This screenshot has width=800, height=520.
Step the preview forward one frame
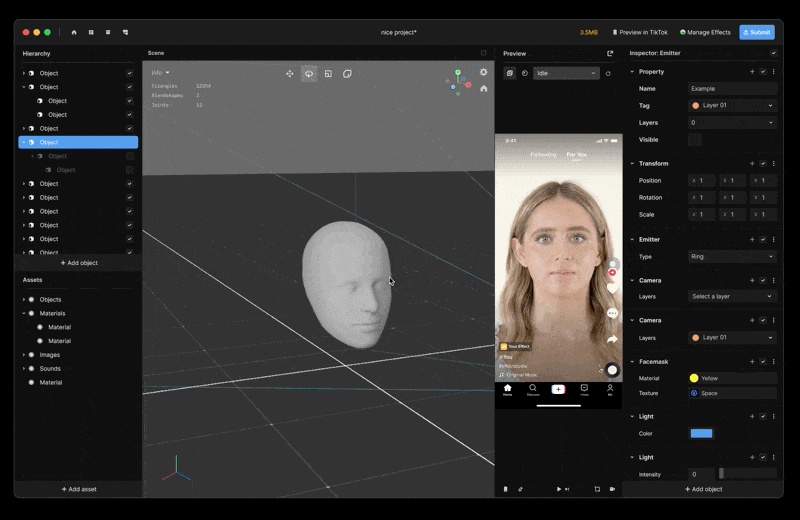[567, 489]
